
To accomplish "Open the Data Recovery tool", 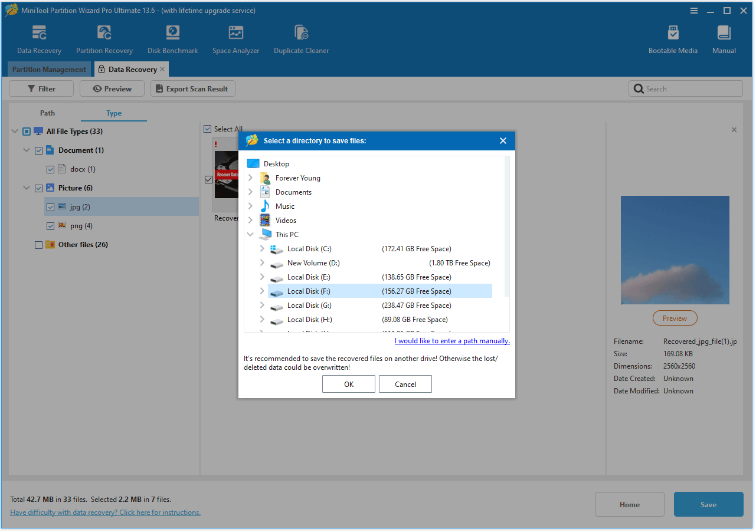I will click(39, 38).
